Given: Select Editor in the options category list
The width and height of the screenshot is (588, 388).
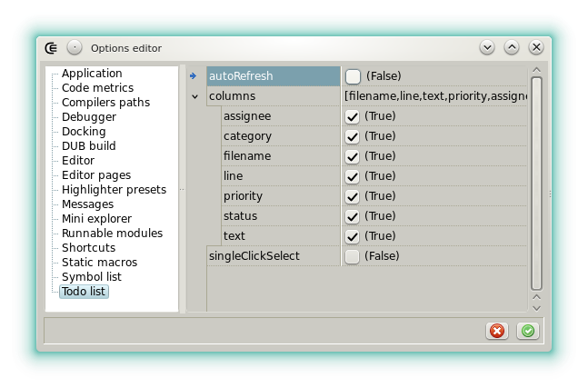Looking at the screenshot, I should click(78, 161).
